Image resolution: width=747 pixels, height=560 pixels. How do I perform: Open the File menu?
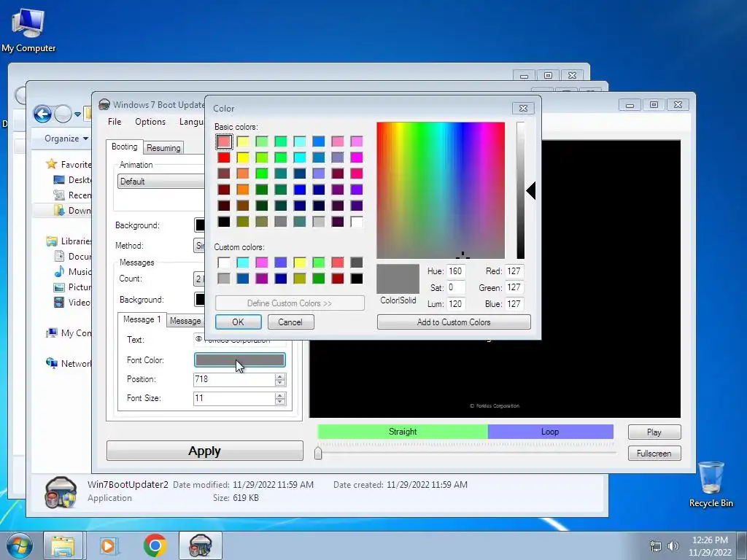pos(115,122)
